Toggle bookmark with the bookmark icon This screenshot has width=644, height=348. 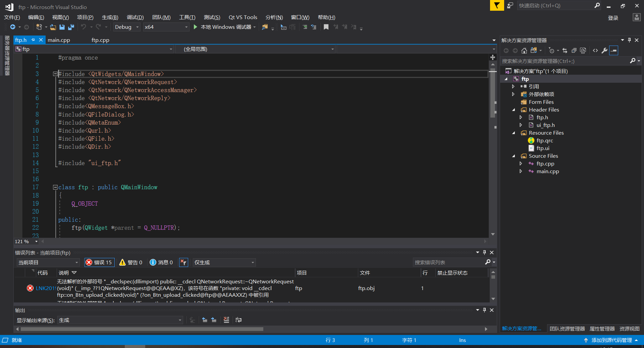tap(326, 27)
